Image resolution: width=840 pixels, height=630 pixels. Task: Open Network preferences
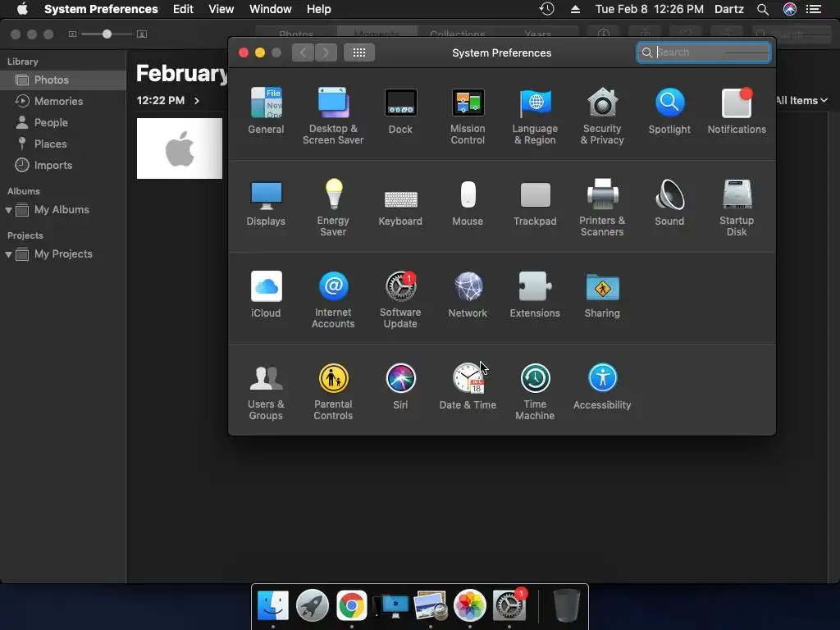point(468,294)
